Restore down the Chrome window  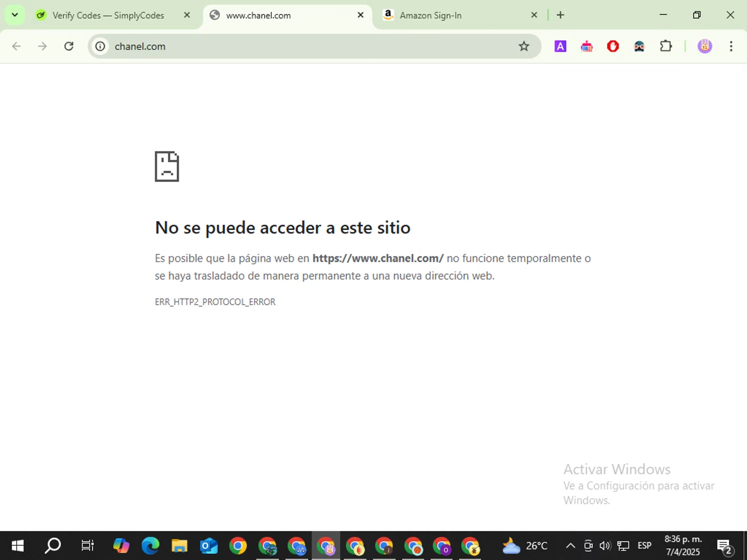click(x=697, y=15)
